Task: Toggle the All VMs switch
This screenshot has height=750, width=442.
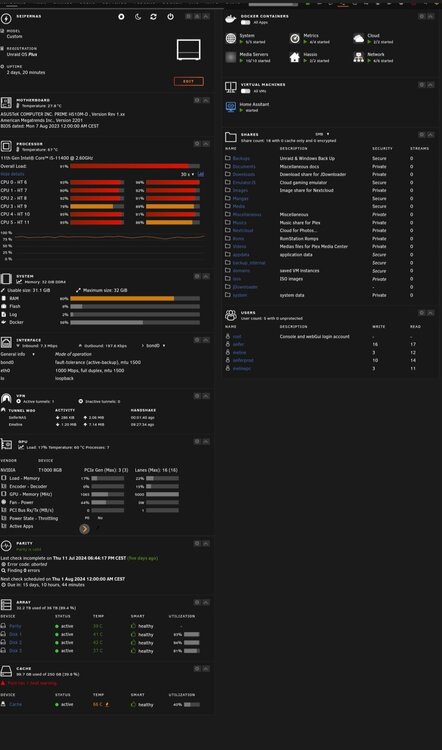Action: click(x=245, y=91)
